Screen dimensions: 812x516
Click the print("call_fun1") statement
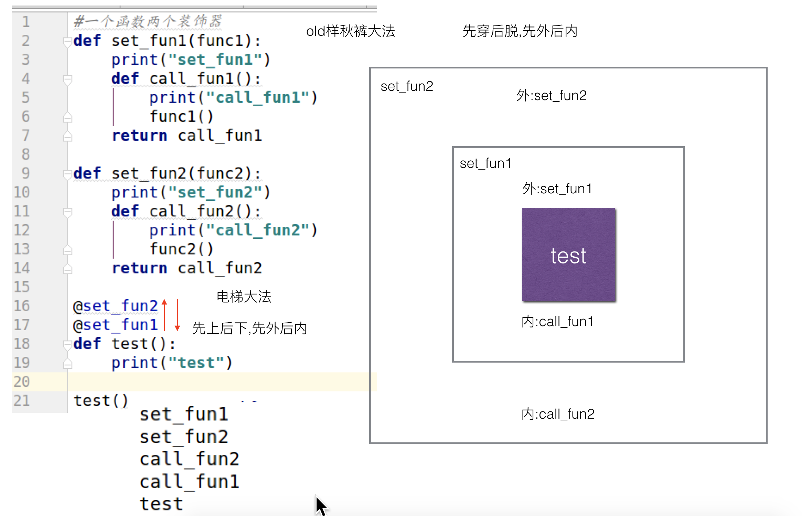click(x=233, y=97)
